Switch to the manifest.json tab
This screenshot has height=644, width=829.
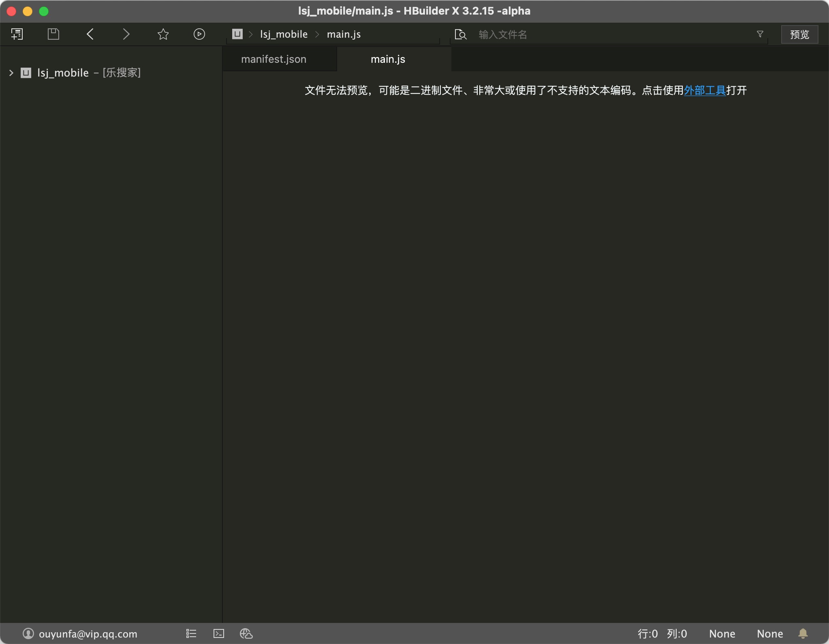pos(274,59)
